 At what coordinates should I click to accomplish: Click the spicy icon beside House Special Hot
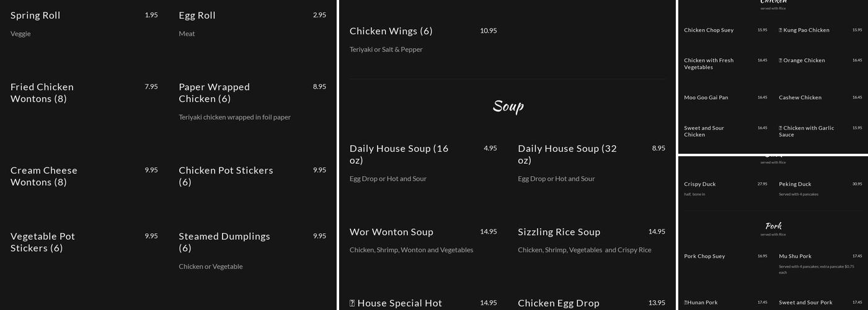[x=352, y=303]
